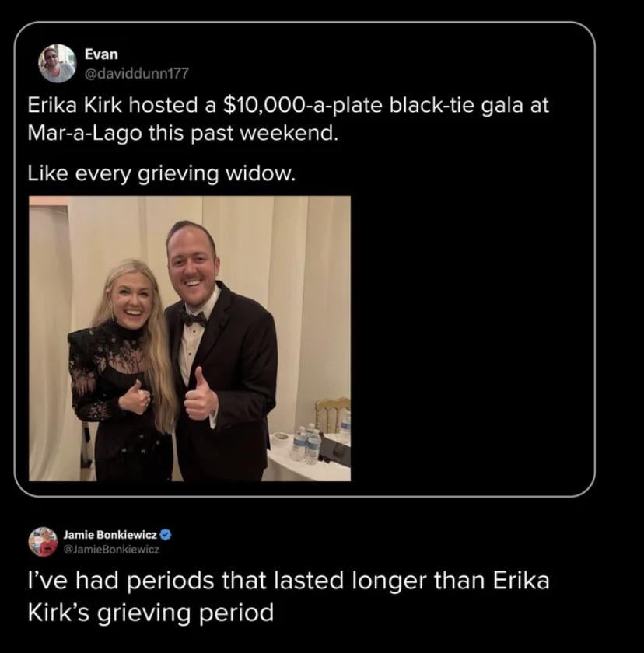
Task: Click Jamie Bonkiewicz's profile avatar
Action: (x=44, y=541)
